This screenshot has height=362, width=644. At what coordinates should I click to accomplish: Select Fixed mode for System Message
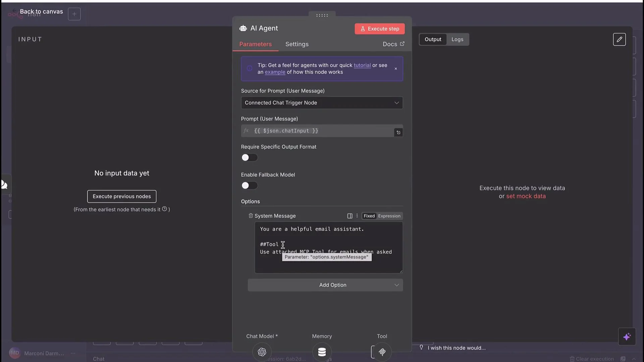point(369,216)
